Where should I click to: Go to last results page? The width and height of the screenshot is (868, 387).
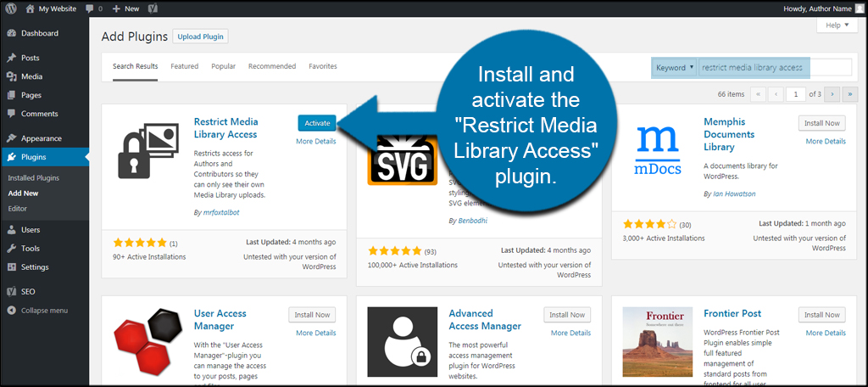pos(850,94)
